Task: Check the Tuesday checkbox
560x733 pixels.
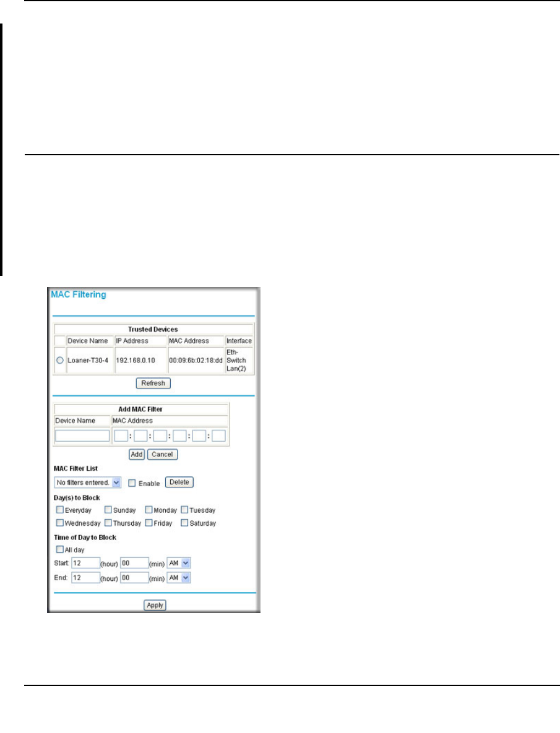Action: click(184, 510)
